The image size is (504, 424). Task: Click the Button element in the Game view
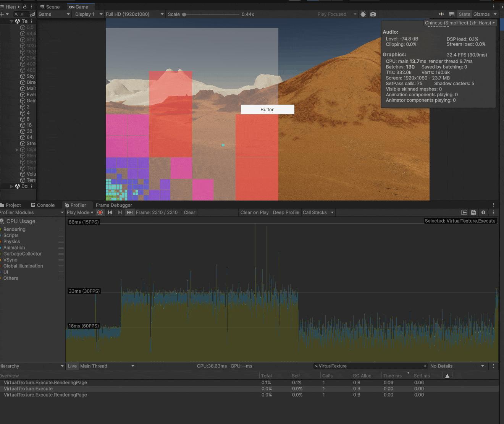[x=267, y=109]
